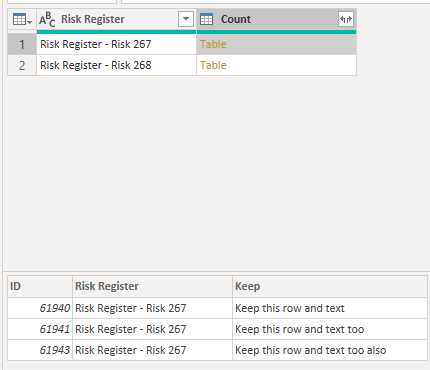The width and height of the screenshot is (430, 370).
Task: Select the Risk Register column header
Action: 116,19
